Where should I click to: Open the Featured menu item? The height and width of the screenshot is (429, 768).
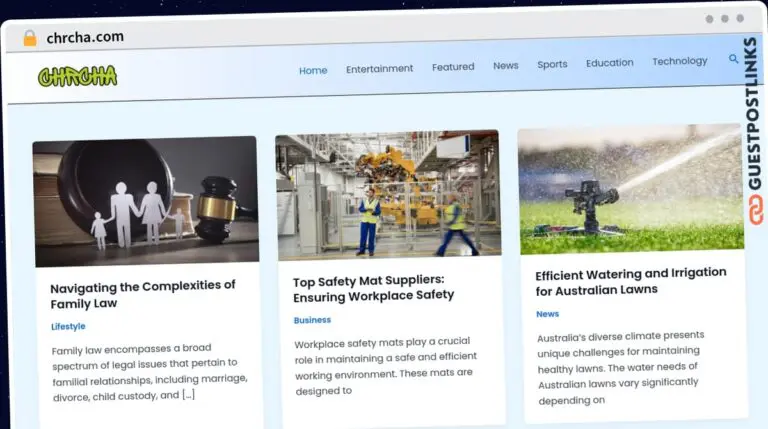click(x=453, y=67)
